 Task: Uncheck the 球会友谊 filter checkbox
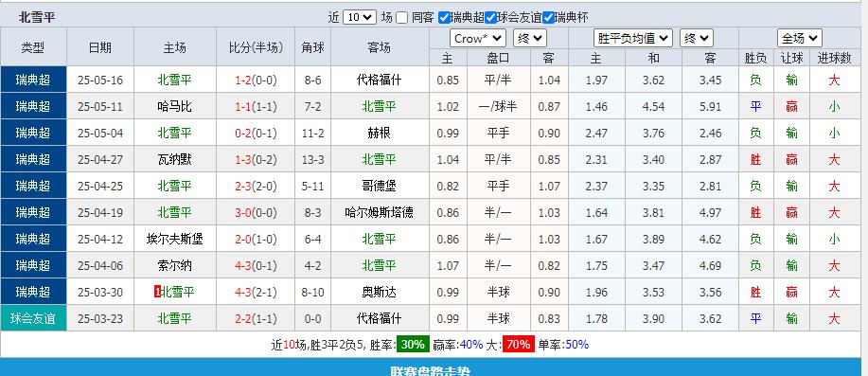[x=490, y=17]
